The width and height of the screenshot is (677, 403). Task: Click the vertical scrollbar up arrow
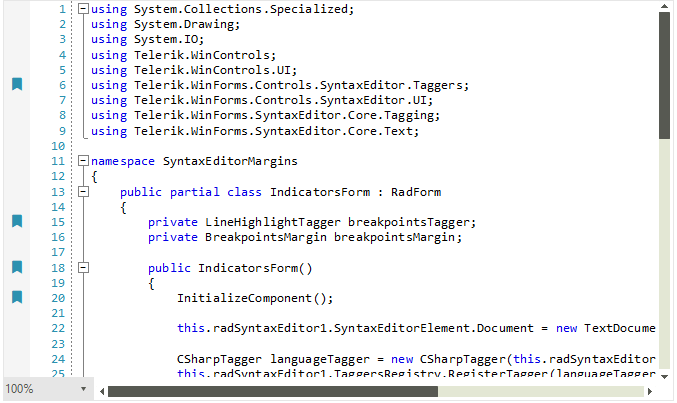(664, 6)
